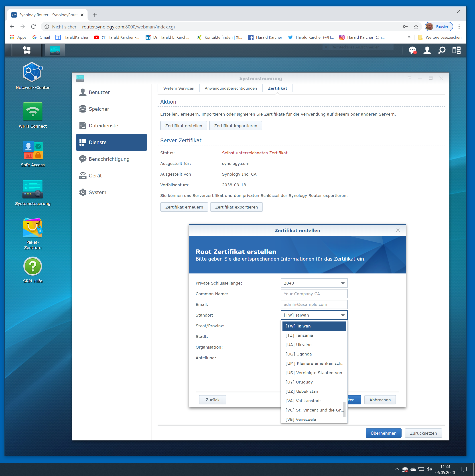Collapse the Standort country dropdown arrow

pos(343,315)
